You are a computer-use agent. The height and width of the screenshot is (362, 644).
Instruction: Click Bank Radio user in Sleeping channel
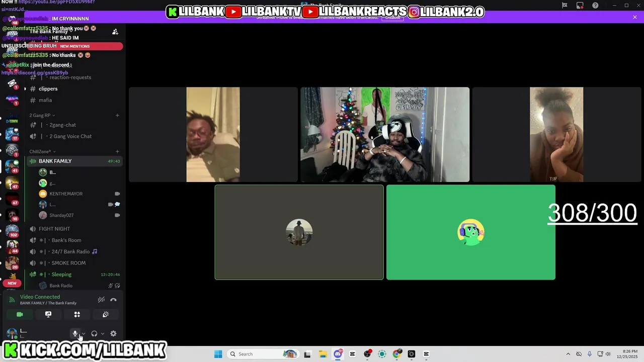(61, 286)
